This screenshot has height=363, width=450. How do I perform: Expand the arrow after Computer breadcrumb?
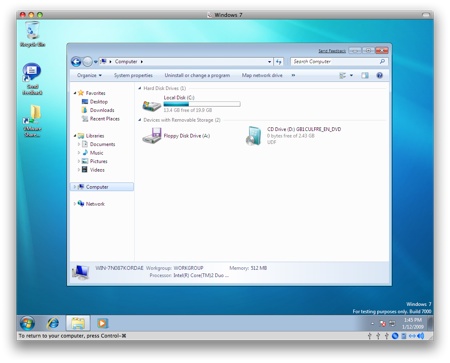142,62
